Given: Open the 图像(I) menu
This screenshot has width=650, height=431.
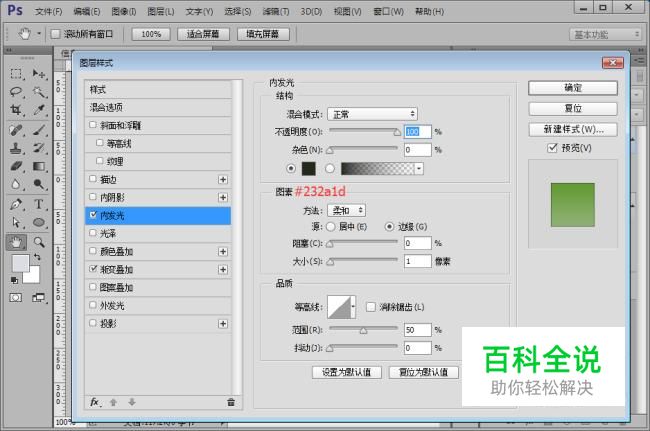Looking at the screenshot, I should click(124, 12).
